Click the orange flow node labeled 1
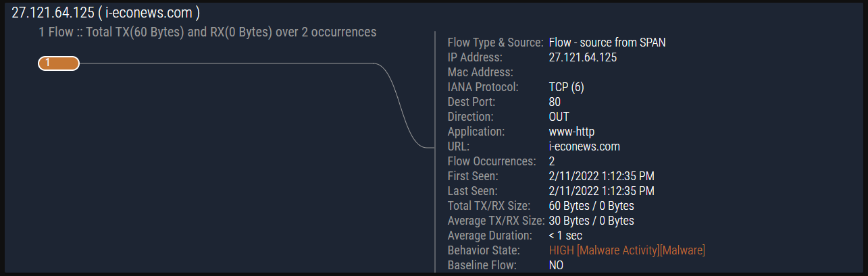This screenshot has height=276, width=868. 59,63
